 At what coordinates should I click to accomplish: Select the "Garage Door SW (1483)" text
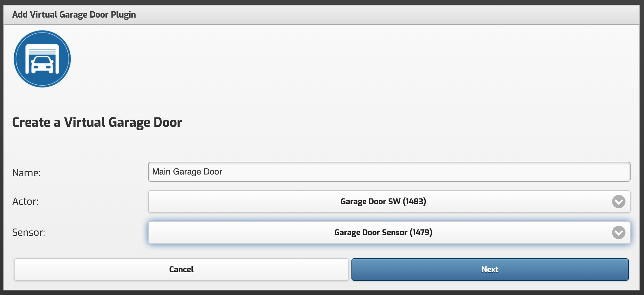click(x=383, y=202)
